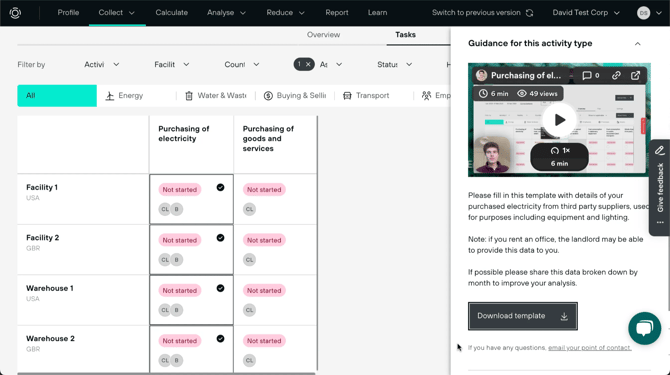The width and height of the screenshot is (670, 375).
Task: Expand the Activity filter dropdown
Action: [x=102, y=64]
